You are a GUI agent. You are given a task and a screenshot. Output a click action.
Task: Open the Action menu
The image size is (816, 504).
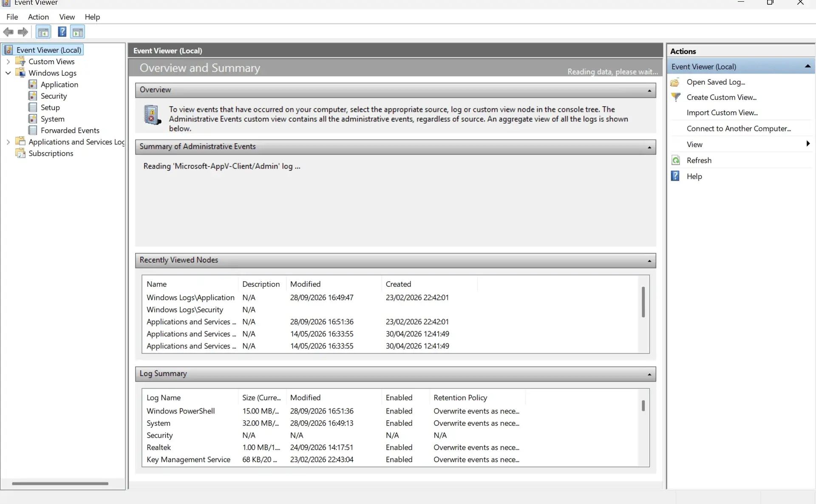pos(38,17)
